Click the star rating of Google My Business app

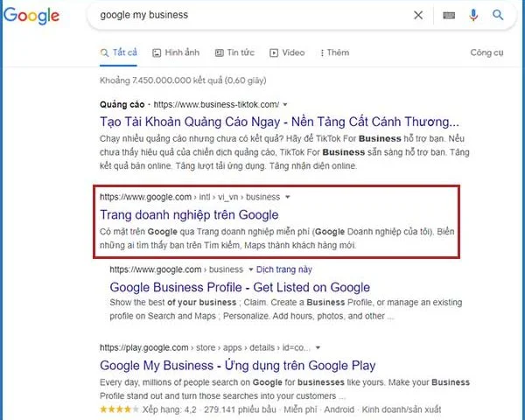[x=119, y=409]
